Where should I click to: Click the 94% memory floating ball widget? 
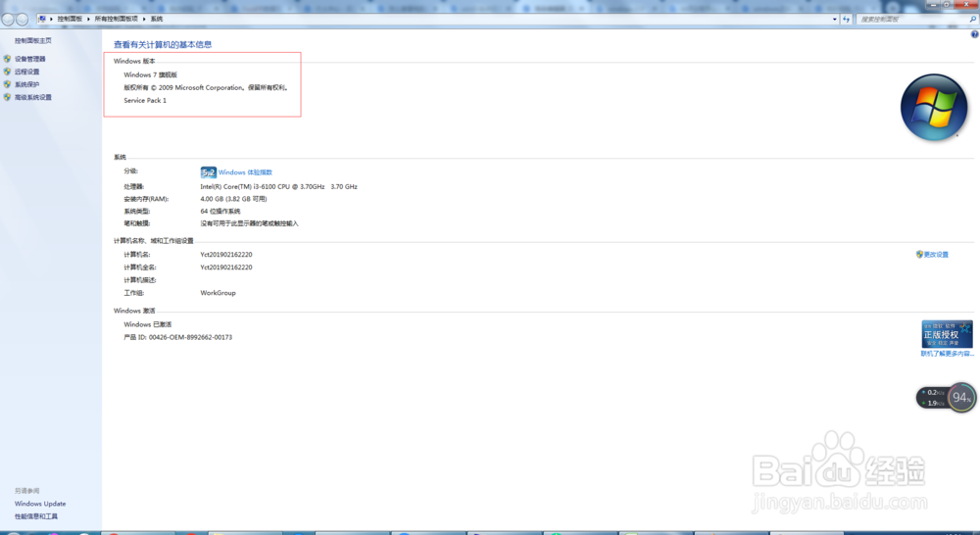click(961, 398)
